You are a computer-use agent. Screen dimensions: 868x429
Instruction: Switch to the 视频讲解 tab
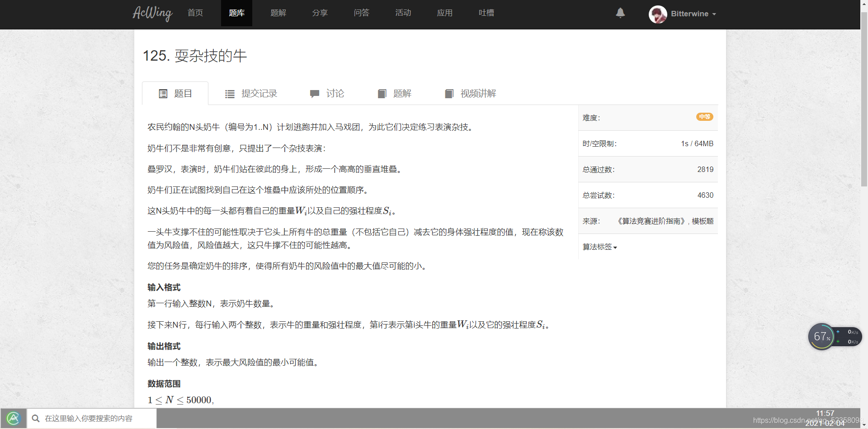470,94
